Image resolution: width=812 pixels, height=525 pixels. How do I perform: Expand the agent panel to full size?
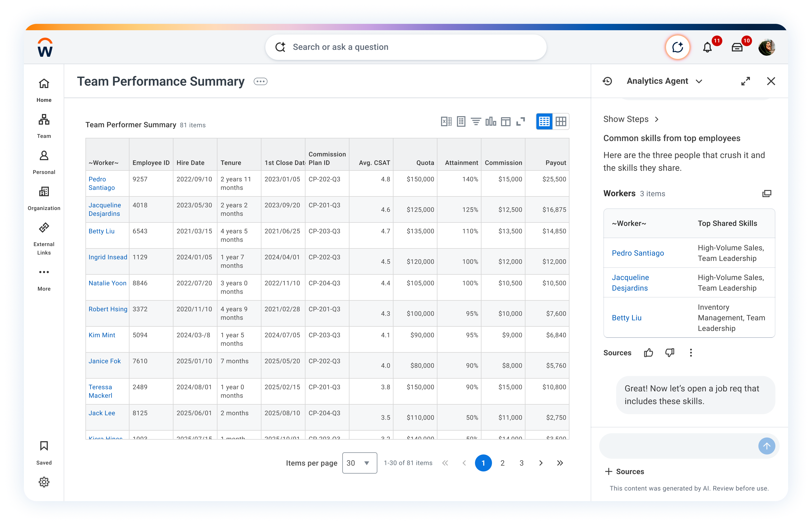745,81
